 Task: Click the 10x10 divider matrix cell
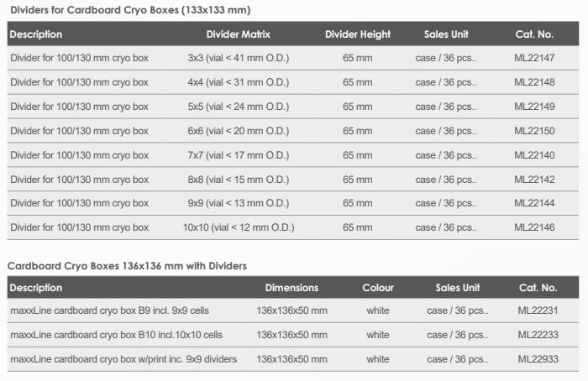click(x=238, y=227)
